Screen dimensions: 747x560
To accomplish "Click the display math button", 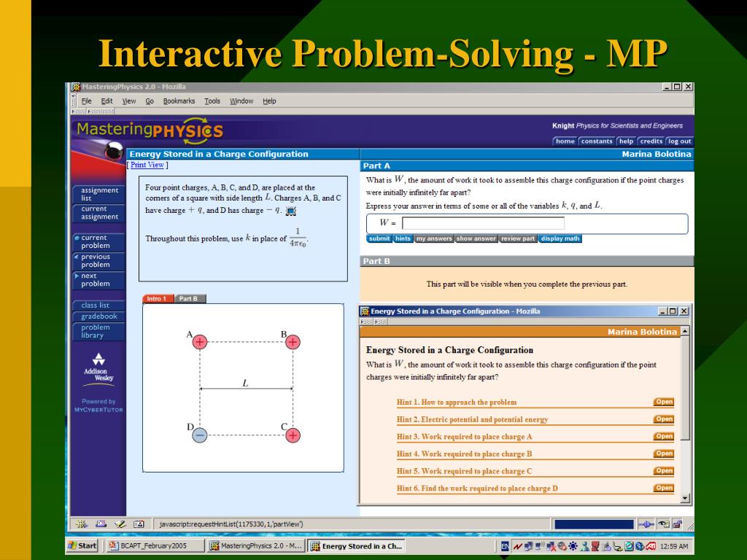I will (560, 238).
